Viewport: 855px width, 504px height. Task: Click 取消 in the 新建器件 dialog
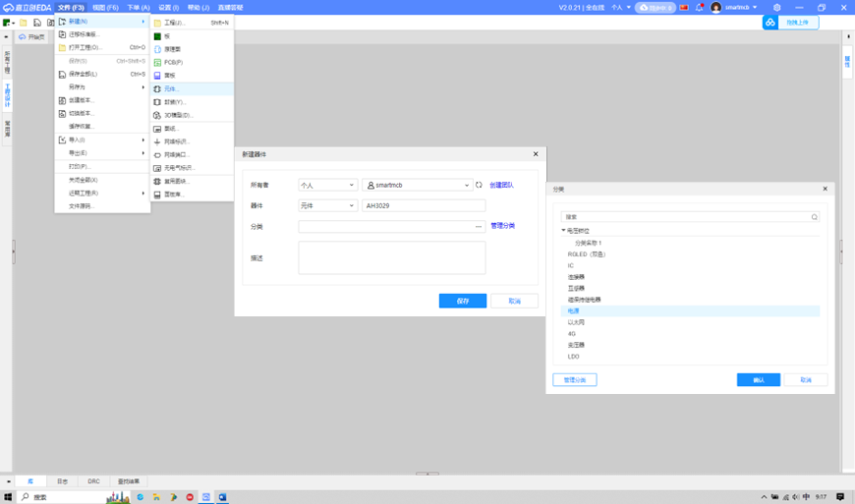pyautogui.click(x=514, y=301)
